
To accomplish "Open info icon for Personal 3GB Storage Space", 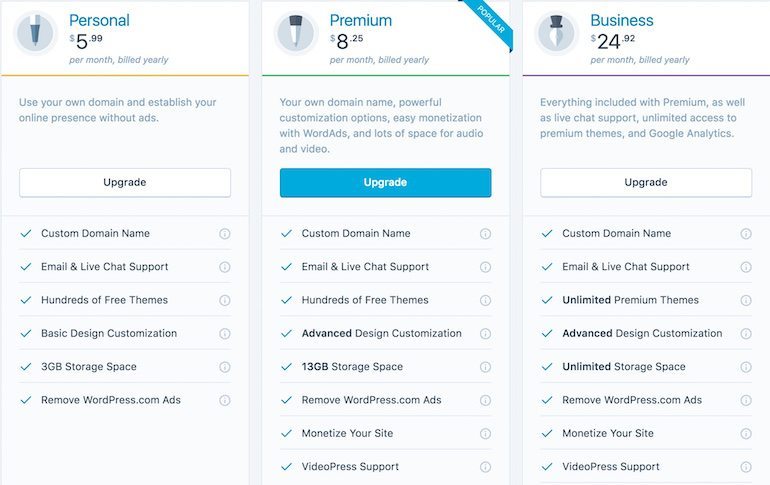I will click(224, 367).
